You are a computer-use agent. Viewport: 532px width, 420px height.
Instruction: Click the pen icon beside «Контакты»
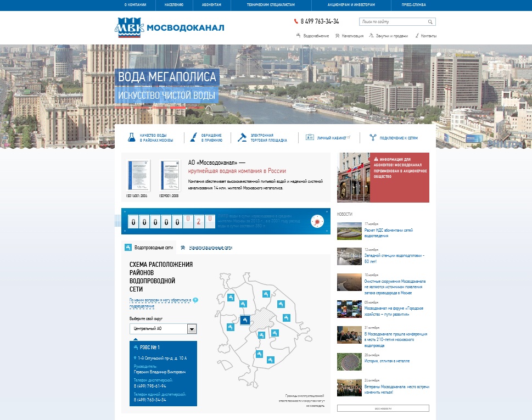point(417,35)
